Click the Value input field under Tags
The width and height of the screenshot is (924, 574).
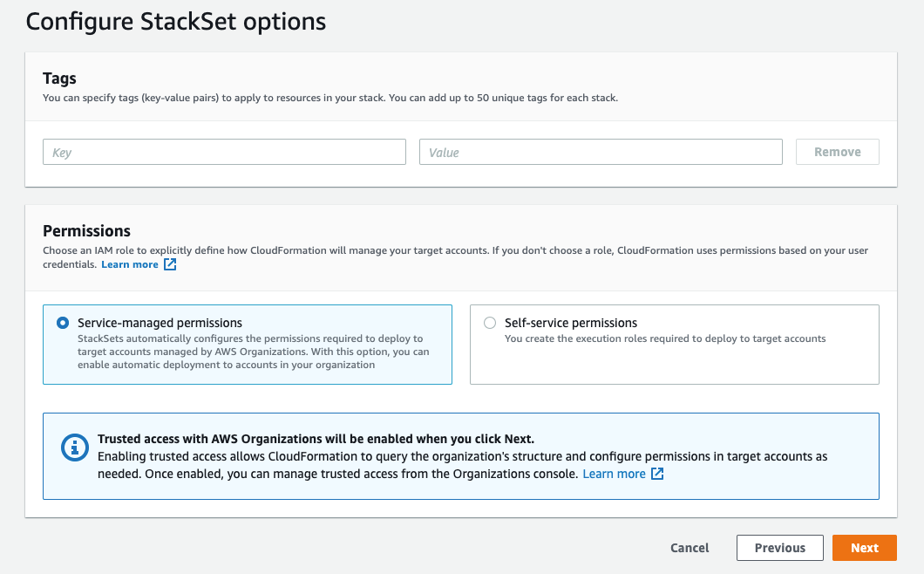pos(601,151)
